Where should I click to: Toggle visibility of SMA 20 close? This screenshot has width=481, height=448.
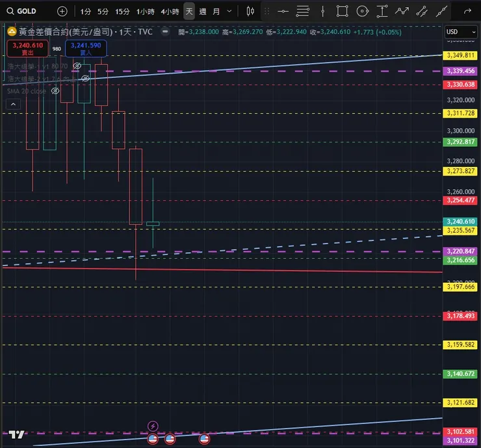pyautogui.click(x=55, y=91)
